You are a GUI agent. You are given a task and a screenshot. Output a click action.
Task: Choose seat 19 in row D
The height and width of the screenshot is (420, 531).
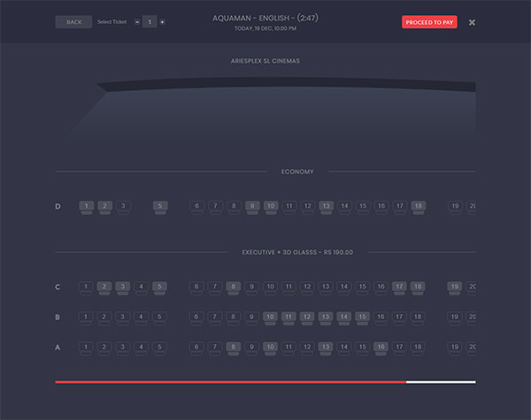[455, 207]
